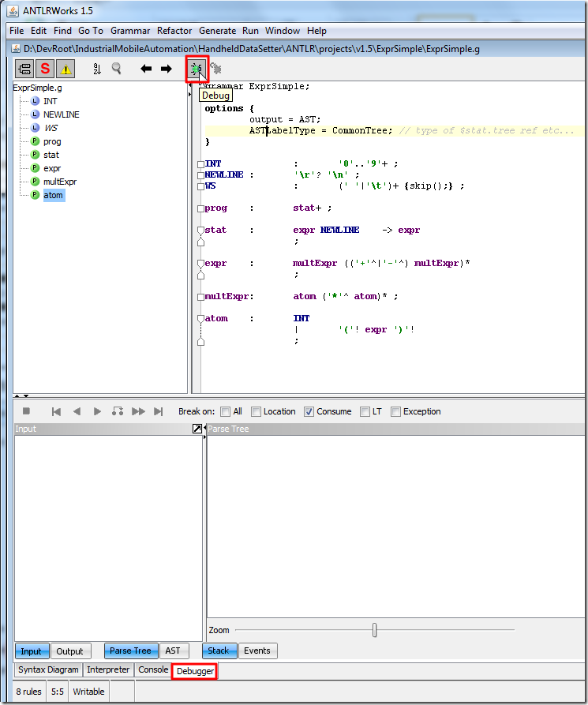Switch to the Interpreter tab
Viewport: 588px width, 705px height.
[108, 670]
